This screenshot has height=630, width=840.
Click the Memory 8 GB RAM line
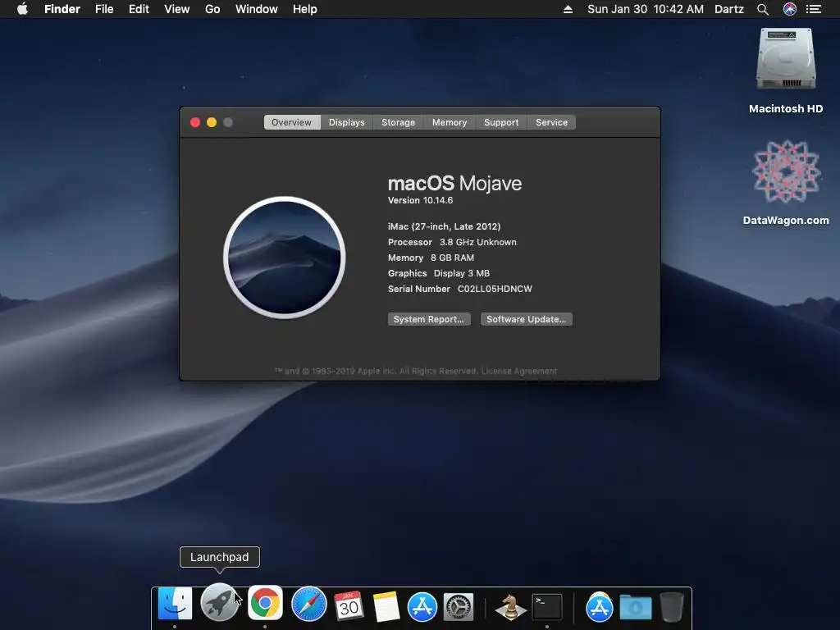[431, 258]
